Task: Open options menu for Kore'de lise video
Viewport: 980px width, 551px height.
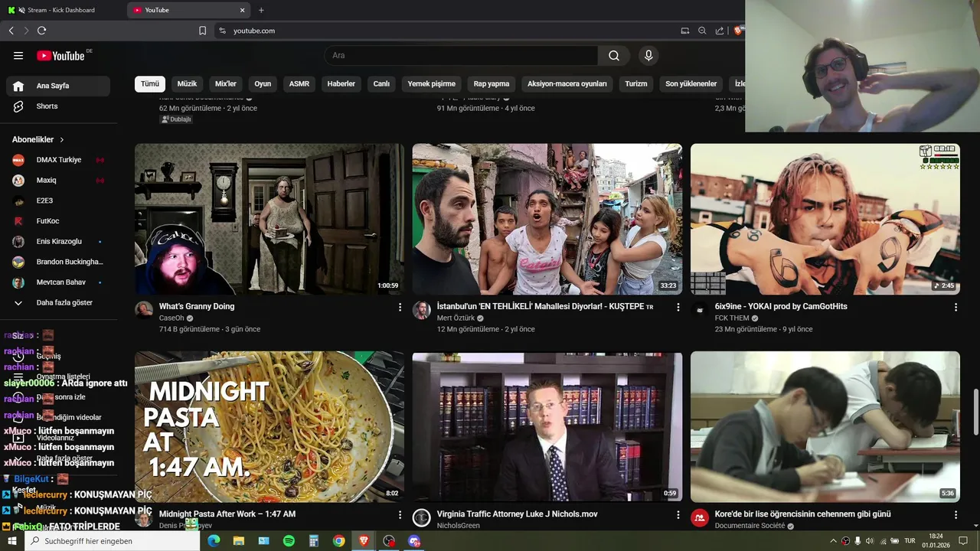Action: [955, 515]
